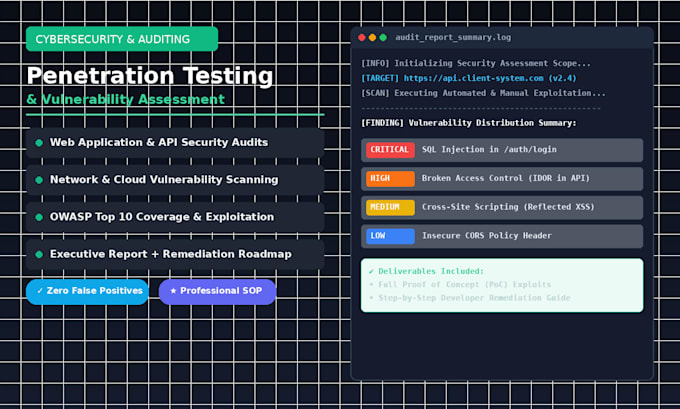
Task: Click green bullet beside Network & Cloud row
Action: coord(39,180)
